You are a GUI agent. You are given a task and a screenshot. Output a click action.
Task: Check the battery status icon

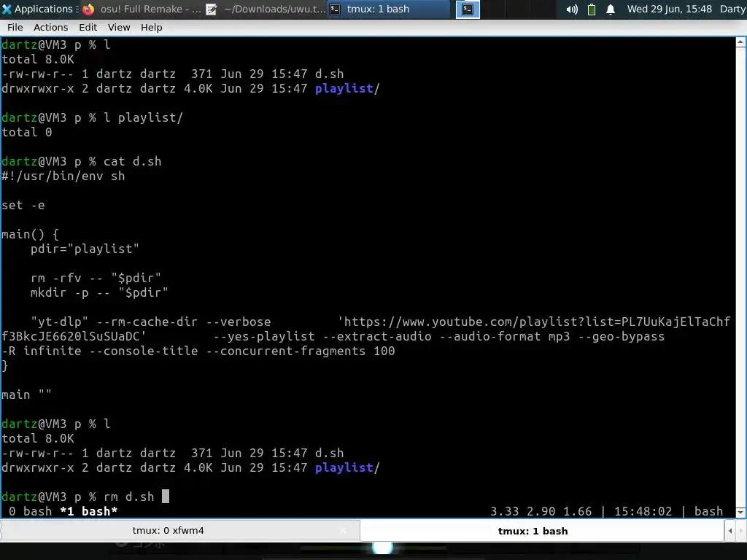coord(591,9)
